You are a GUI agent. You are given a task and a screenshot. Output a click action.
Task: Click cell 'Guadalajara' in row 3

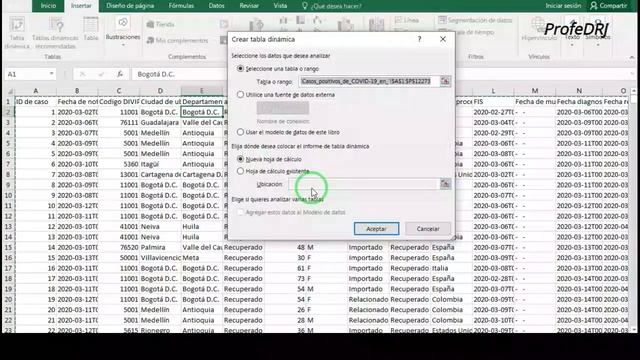pyautogui.click(x=160, y=122)
